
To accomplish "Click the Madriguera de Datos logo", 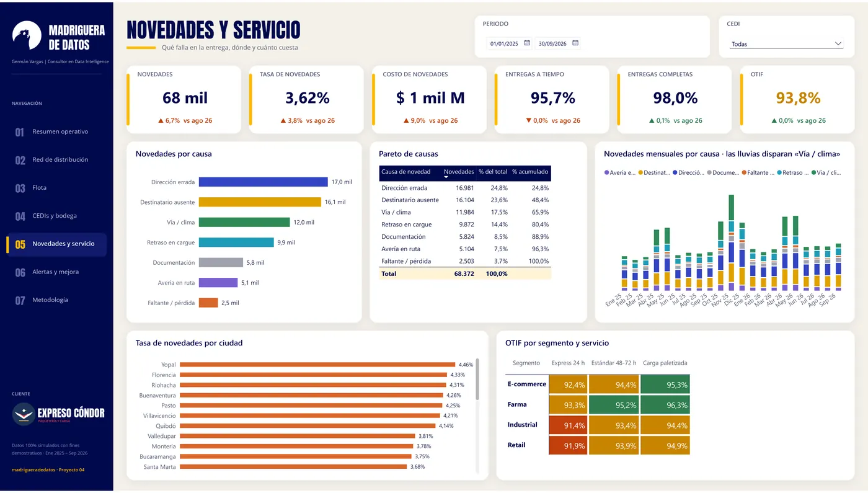I will point(59,37).
